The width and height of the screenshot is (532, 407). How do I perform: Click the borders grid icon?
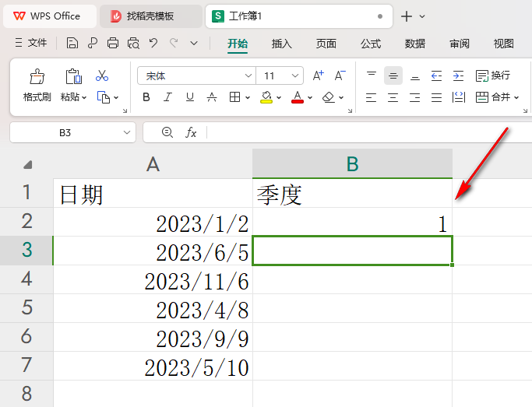click(x=234, y=97)
